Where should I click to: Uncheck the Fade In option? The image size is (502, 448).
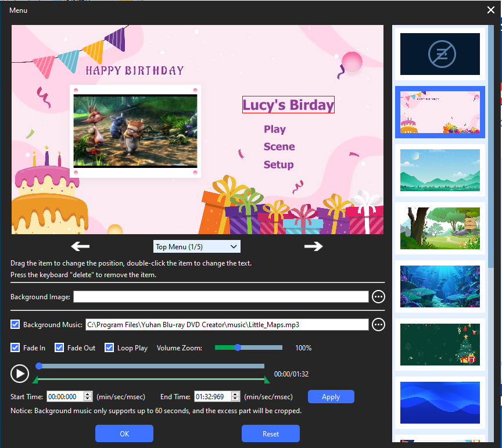(x=15, y=347)
